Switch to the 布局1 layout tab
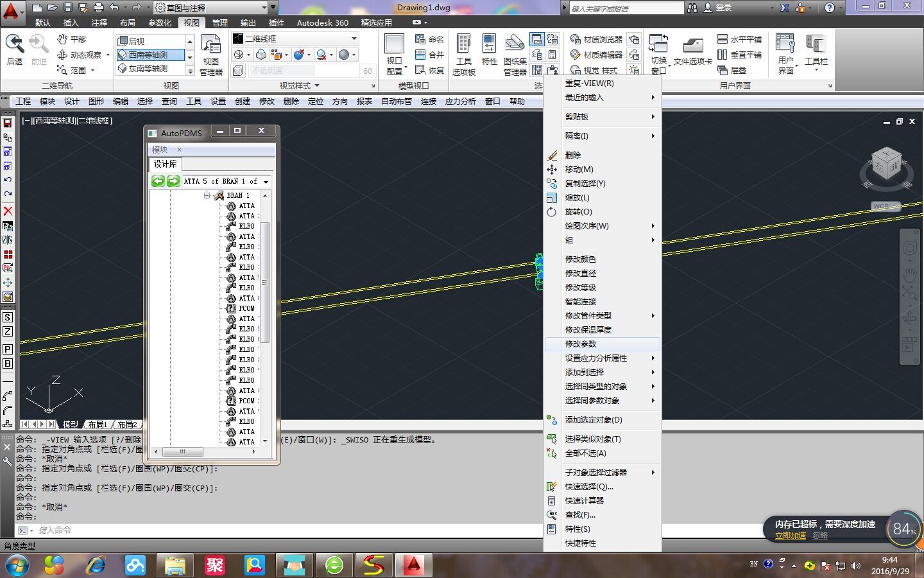 [x=98, y=425]
